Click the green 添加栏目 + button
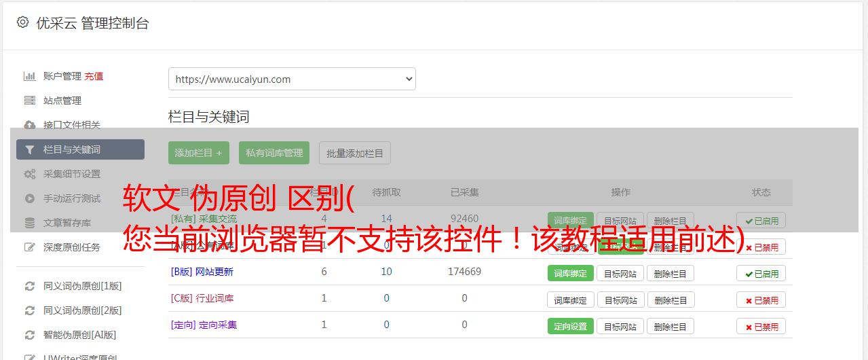The image size is (868, 360). (199, 153)
